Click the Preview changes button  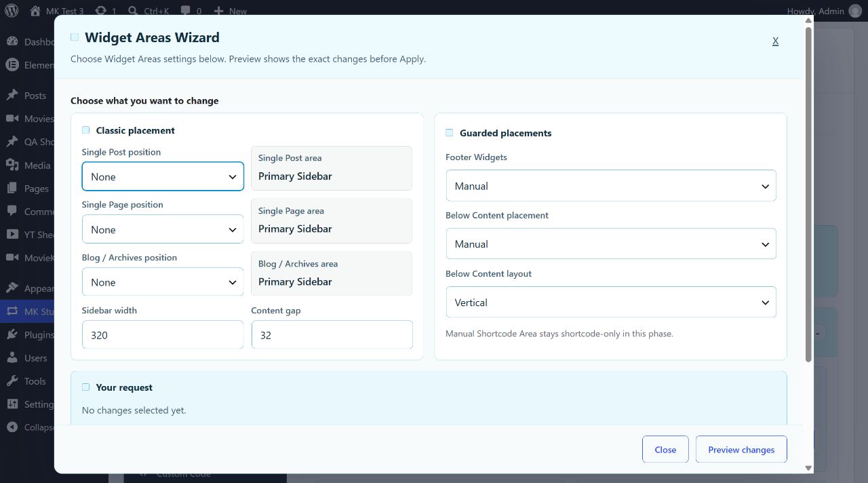point(741,450)
